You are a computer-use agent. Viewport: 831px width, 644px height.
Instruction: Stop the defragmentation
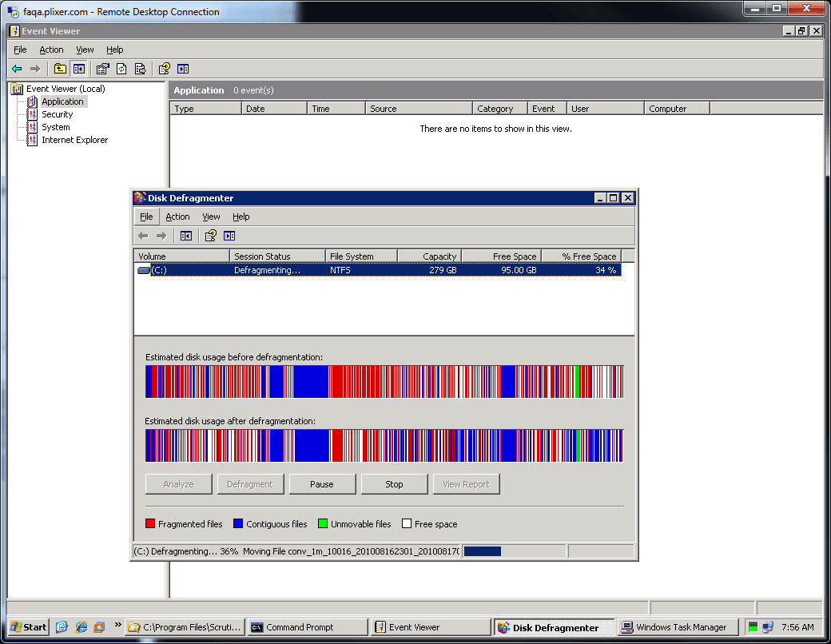click(x=394, y=484)
